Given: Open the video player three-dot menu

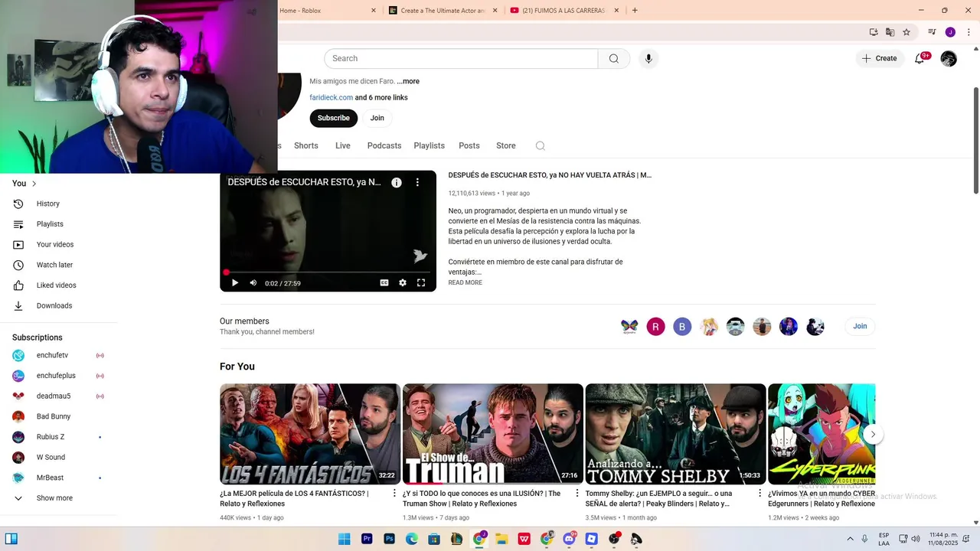Looking at the screenshot, I should pos(417,182).
